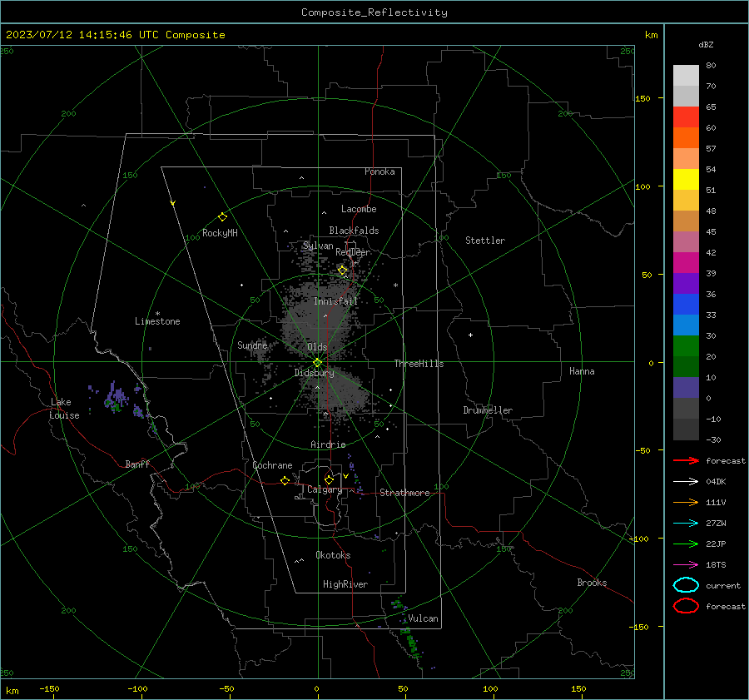Click the RedDeer city label
The width and height of the screenshot is (749, 700).
point(353,252)
